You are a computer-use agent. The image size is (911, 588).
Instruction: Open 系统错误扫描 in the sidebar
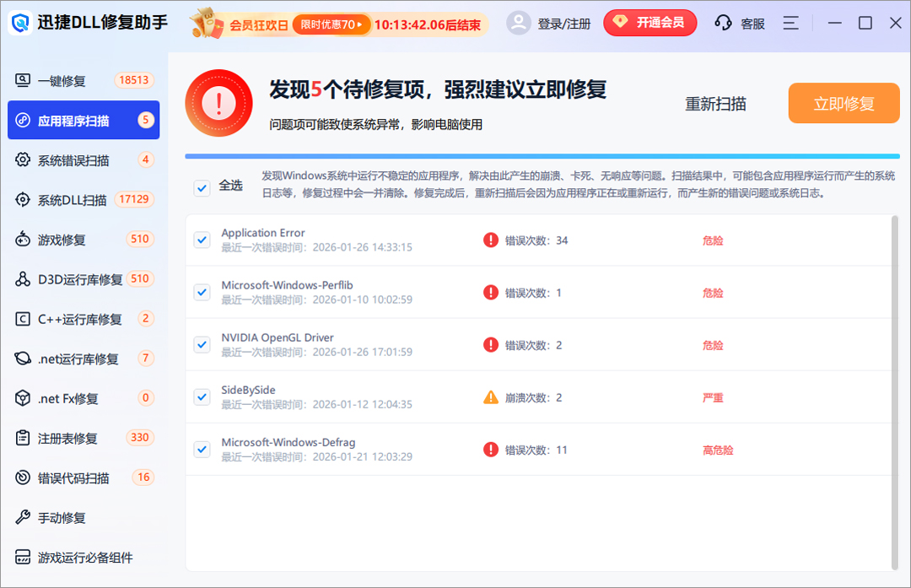[x=72, y=159]
